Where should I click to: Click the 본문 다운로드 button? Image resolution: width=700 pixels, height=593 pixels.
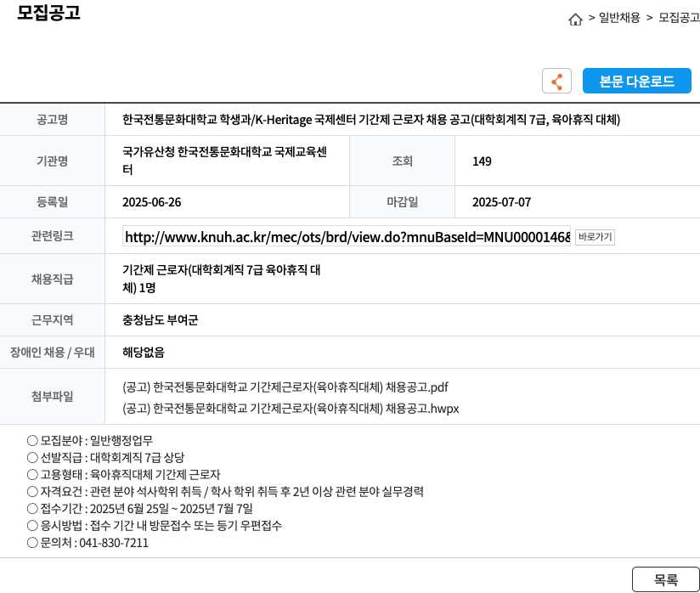[x=636, y=81]
